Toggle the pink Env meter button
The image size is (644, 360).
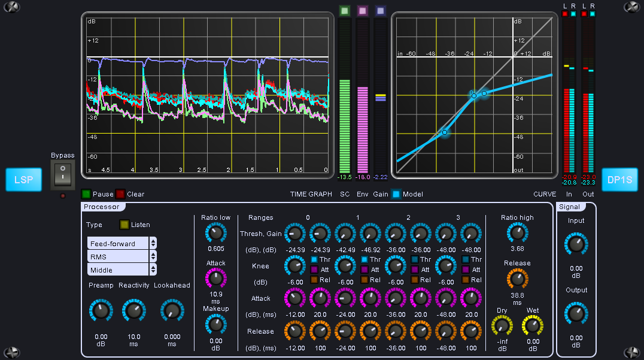(x=362, y=10)
